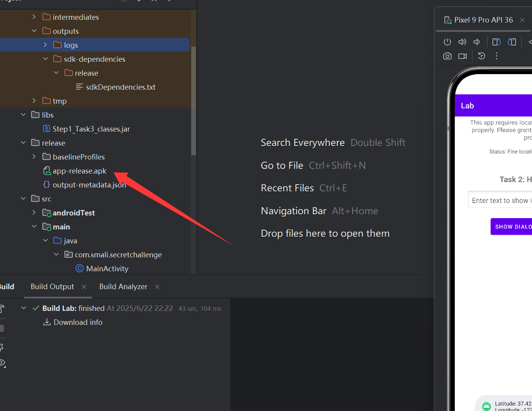This screenshot has width=532, height=411.
Task: Open emulator three-dot more options menu
Action: pyautogui.click(x=497, y=56)
